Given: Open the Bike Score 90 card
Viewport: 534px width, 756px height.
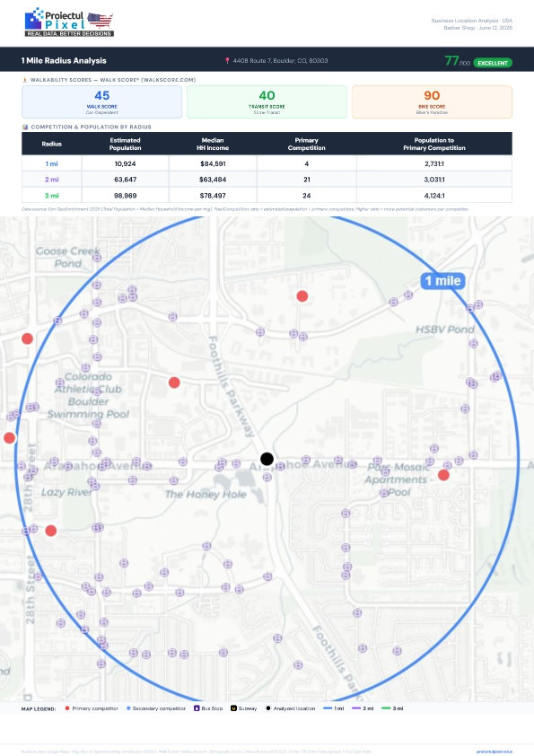Looking at the screenshot, I should point(432,101).
